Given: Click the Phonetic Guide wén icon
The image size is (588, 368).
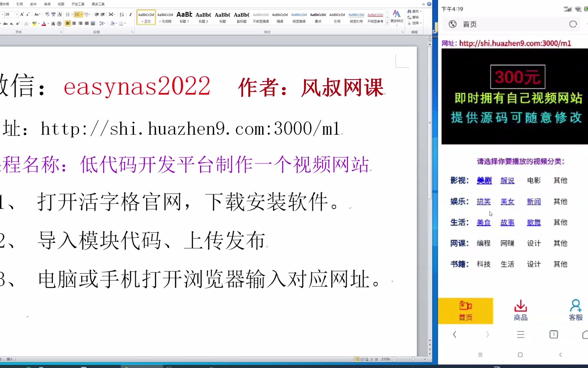Looking at the screenshot, I should [53, 14].
